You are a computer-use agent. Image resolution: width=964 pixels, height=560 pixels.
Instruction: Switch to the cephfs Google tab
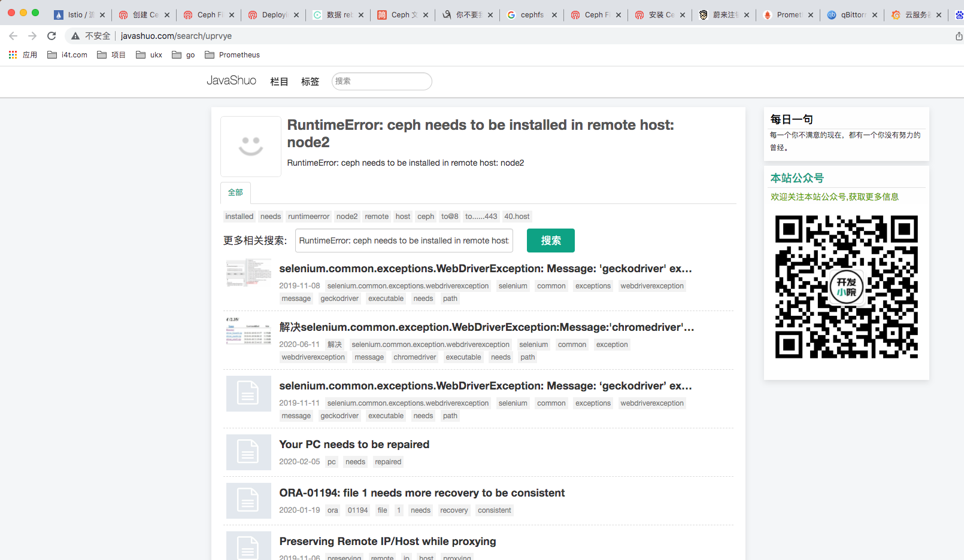(x=532, y=15)
